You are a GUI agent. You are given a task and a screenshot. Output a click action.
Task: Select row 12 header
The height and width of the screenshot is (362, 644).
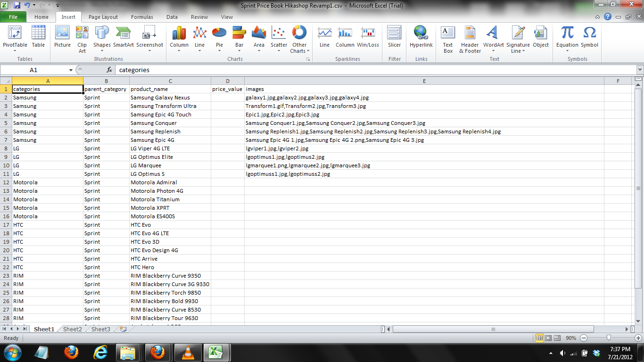pyautogui.click(x=6, y=182)
